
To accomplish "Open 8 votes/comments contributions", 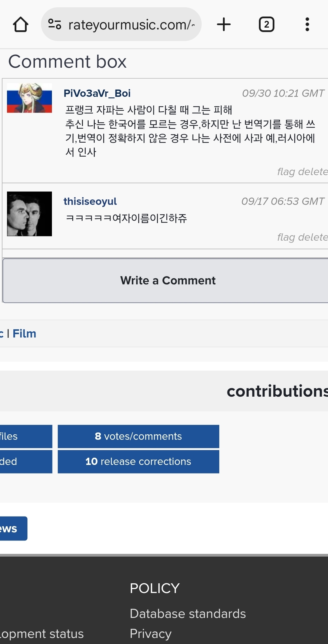I will tap(138, 436).
